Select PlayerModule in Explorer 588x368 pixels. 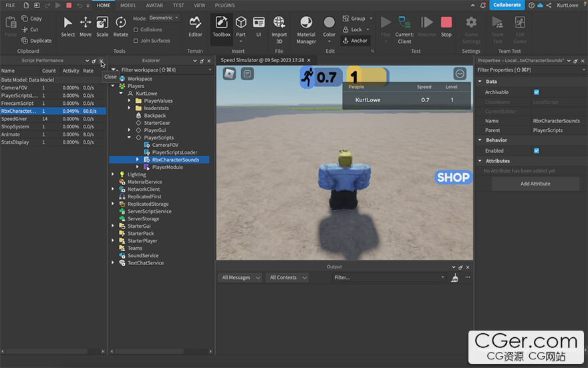(167, 167)
